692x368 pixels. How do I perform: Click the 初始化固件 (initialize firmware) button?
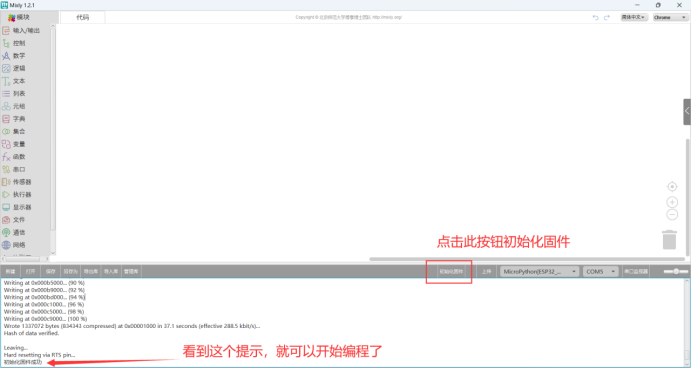tap(451, 271)
